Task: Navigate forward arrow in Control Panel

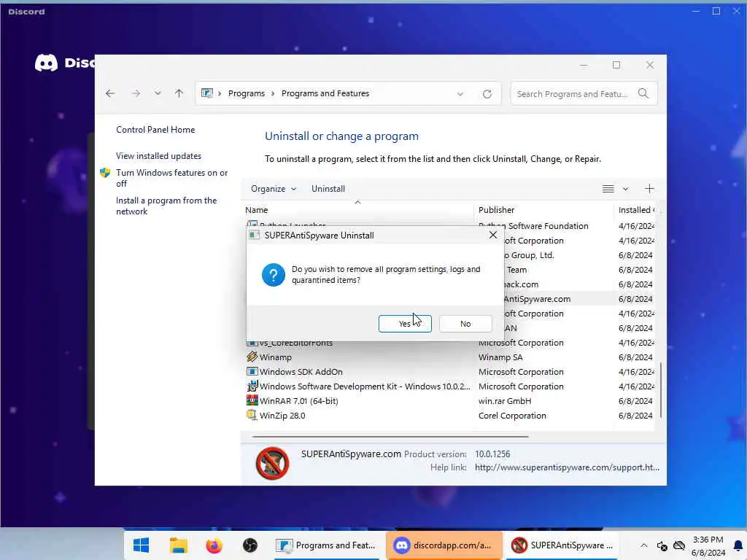Action: click(136, 93)
